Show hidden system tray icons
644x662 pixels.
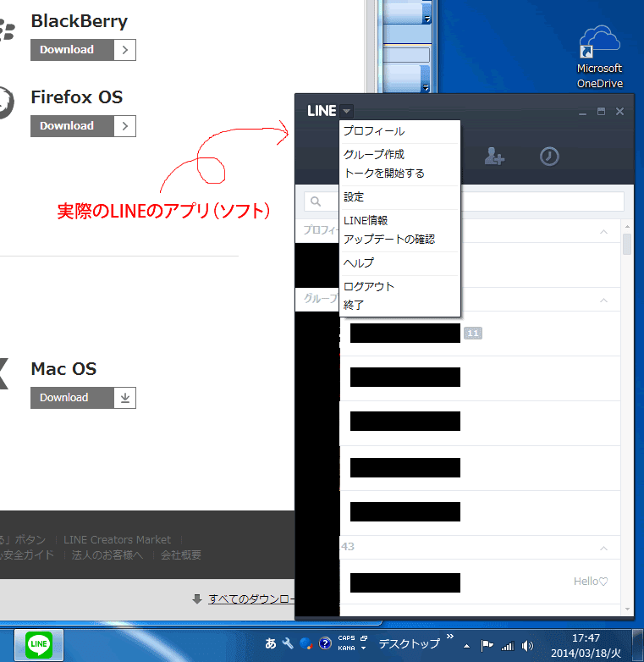(466, 646)
